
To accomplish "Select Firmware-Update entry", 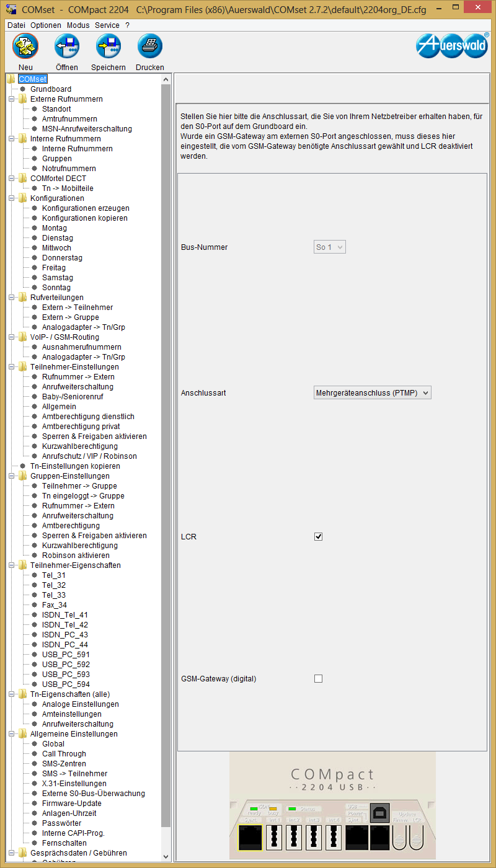I will tap(72, 804).
